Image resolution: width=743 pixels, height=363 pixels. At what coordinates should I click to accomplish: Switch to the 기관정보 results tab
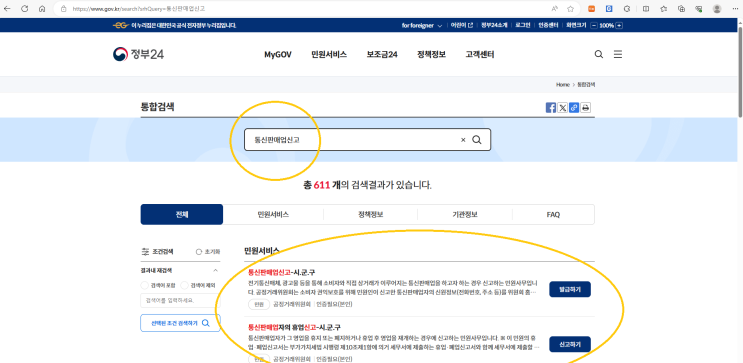point(465,214)
